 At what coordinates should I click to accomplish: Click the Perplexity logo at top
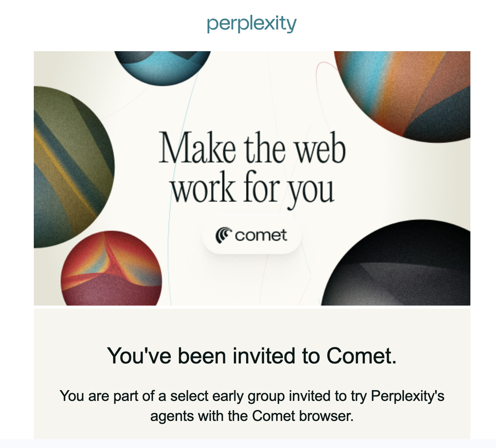click(252, 24)
